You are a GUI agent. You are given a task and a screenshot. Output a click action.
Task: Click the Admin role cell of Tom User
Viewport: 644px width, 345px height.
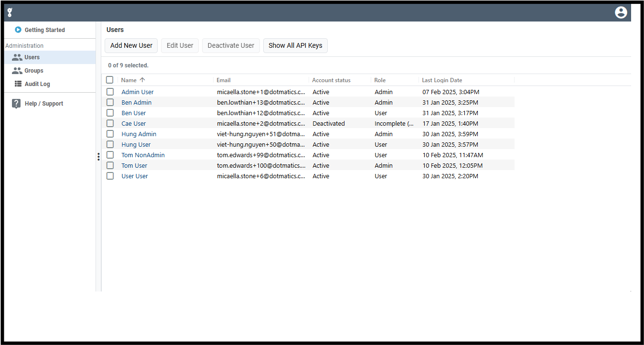(x=384, y=166)
